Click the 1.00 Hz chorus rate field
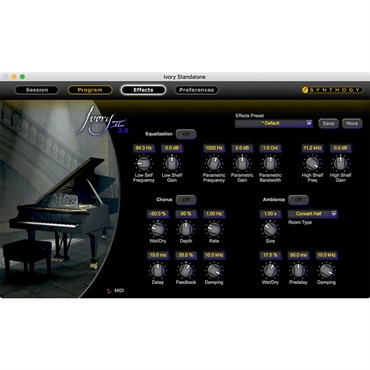 point(214,214)
